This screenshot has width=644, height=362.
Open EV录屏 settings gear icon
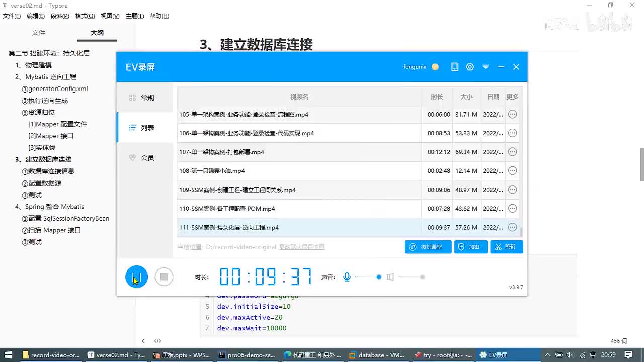pos(470,67)
